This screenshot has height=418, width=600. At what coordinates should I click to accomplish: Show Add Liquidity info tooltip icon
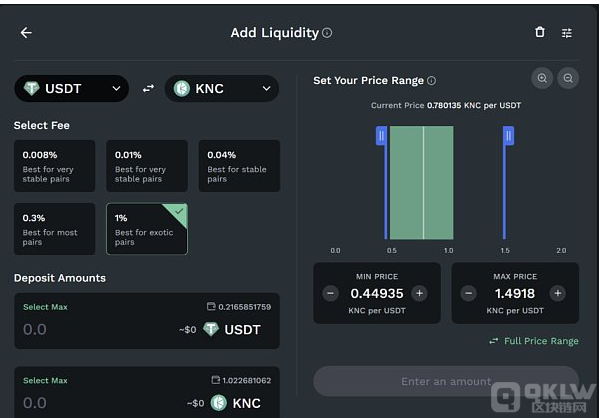point(327,33)
